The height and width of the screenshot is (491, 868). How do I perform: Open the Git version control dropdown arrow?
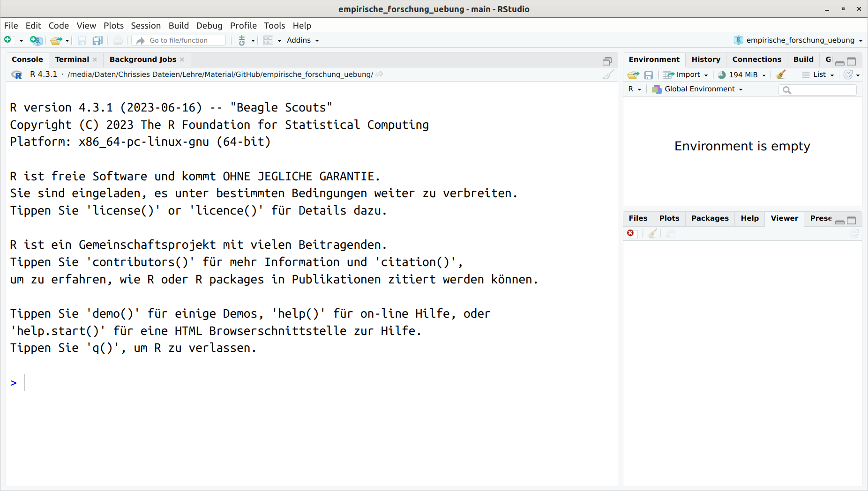(x=253, y=41)
